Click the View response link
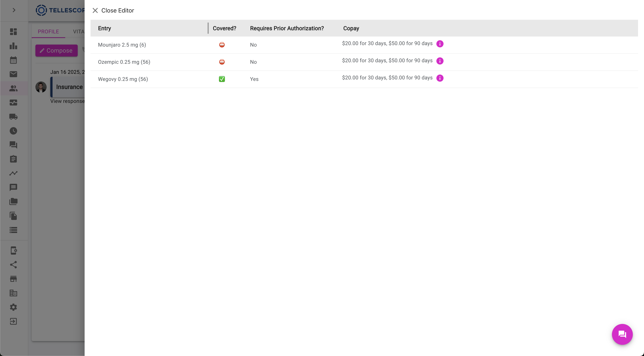This screenshot has height=356, width=644. click(67, 101)
